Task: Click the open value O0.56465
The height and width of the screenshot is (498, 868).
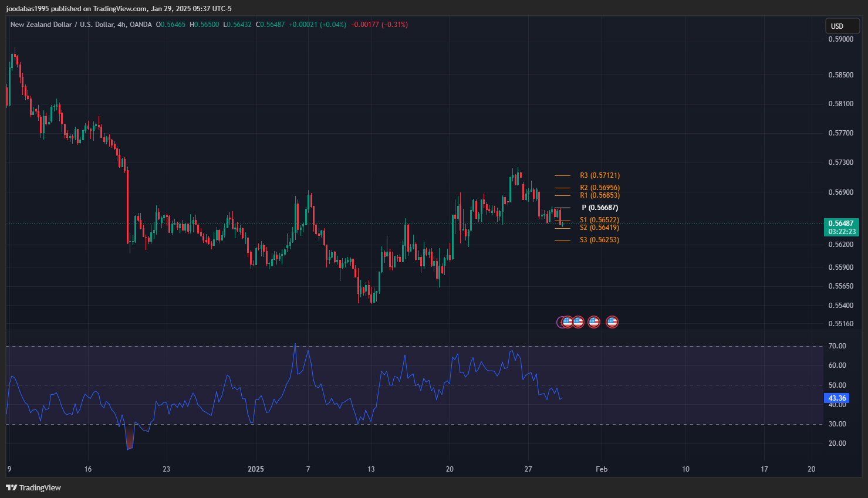Action: (171, 25)
